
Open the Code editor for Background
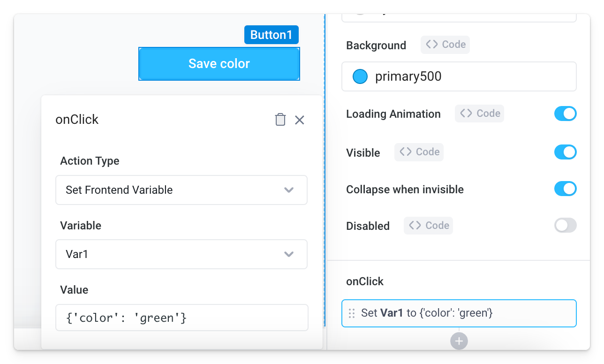[445, 45]
